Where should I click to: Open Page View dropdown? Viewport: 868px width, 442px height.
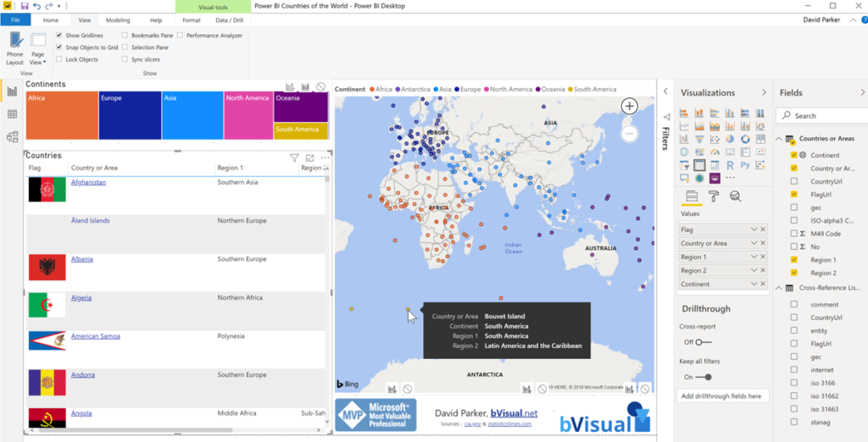37,48
